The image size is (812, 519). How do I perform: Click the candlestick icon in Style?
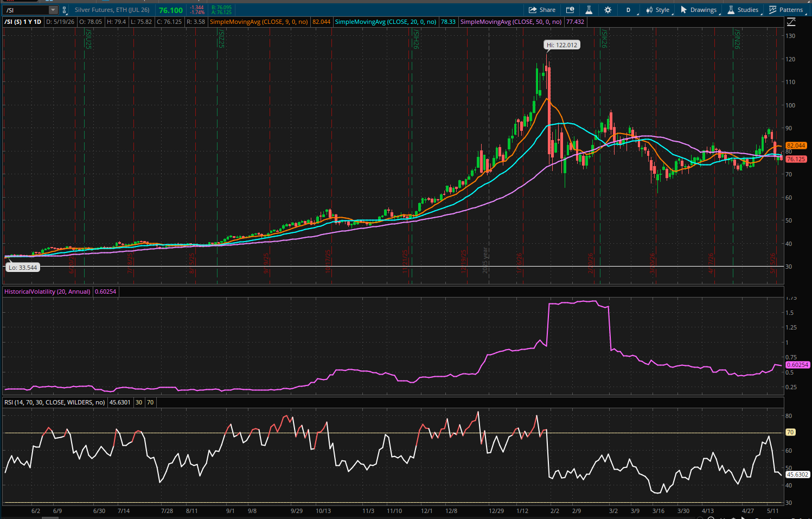point(649,10)
